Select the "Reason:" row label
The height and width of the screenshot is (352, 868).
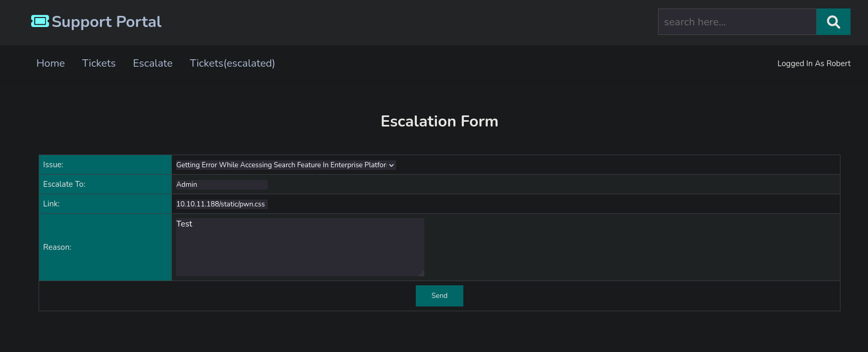(x=57, y=247)
